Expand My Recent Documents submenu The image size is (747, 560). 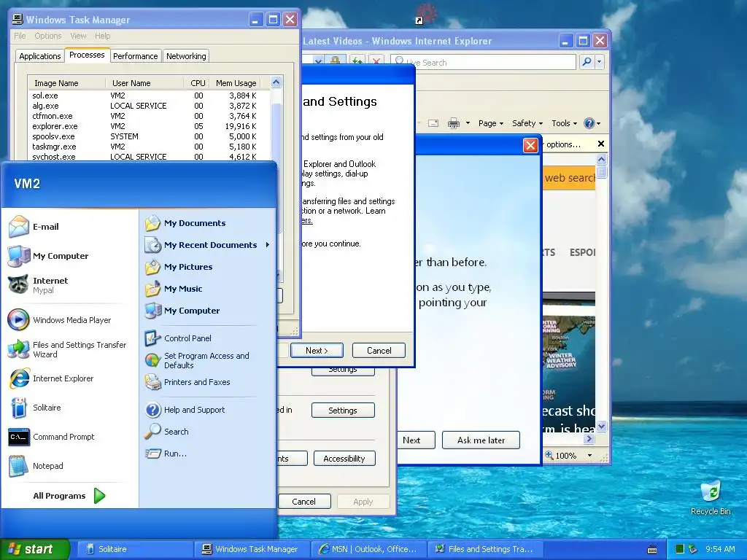pos(208,245)
